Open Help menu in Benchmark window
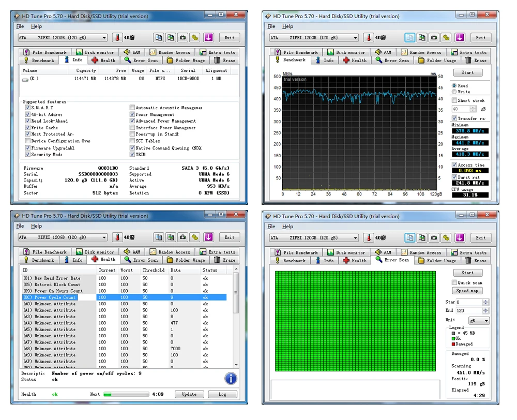The width and height of the screenshot is (517, 420). tap(287, 26)
